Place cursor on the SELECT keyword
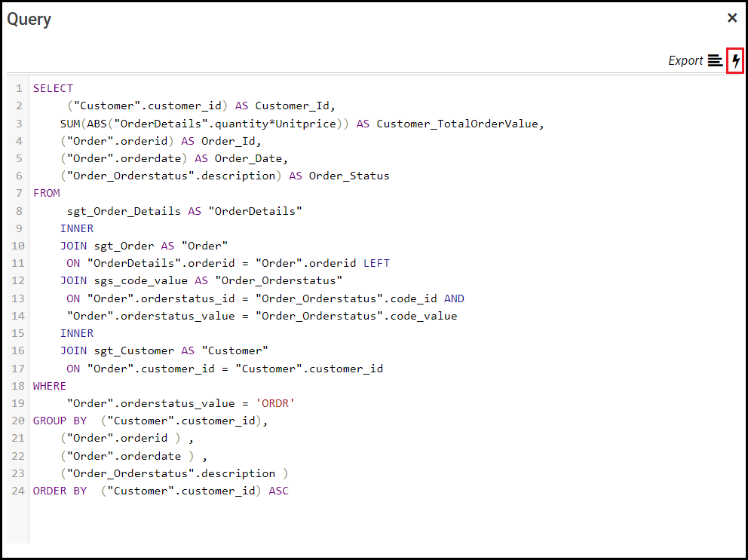The height and width of the screenshot is (560, 748). [x=53, y=88]
